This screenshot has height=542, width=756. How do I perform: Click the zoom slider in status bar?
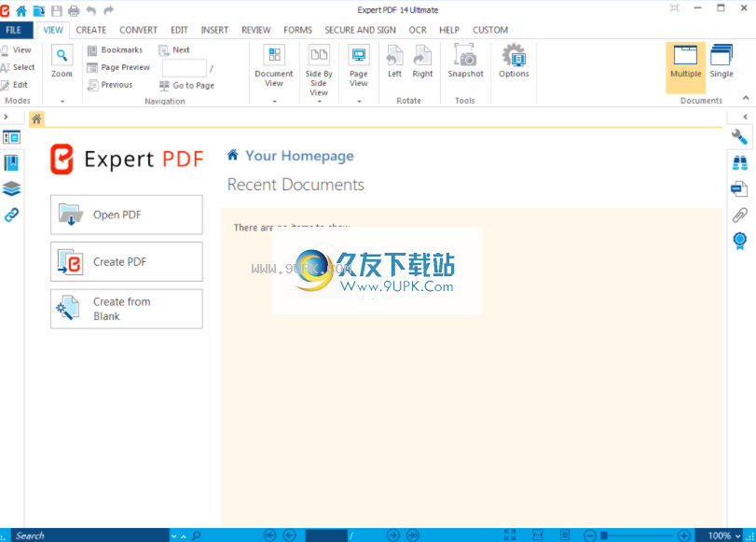pos(637,535)
